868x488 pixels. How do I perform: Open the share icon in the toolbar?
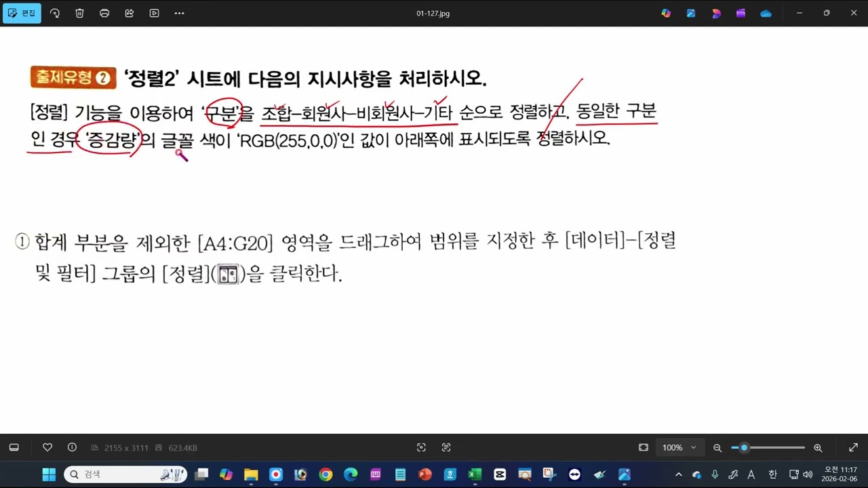(130, 13)
